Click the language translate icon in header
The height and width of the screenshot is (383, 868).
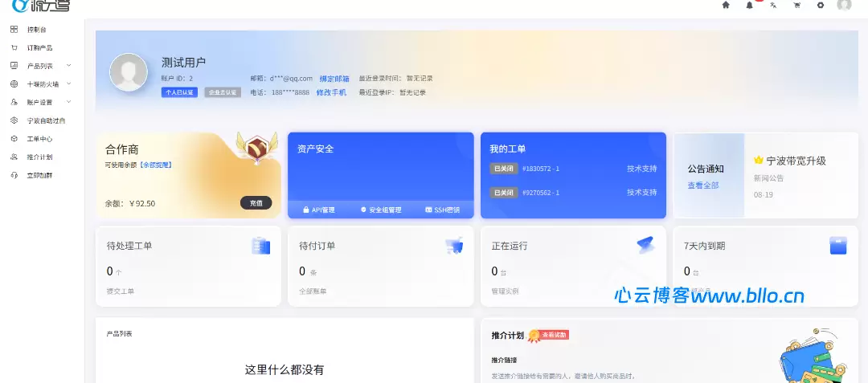click(x=773, y=5)
